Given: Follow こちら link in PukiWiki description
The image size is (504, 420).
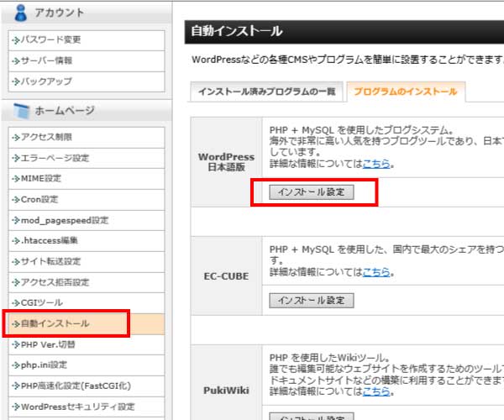Looking at the screenshot, I should coord(376,391).
